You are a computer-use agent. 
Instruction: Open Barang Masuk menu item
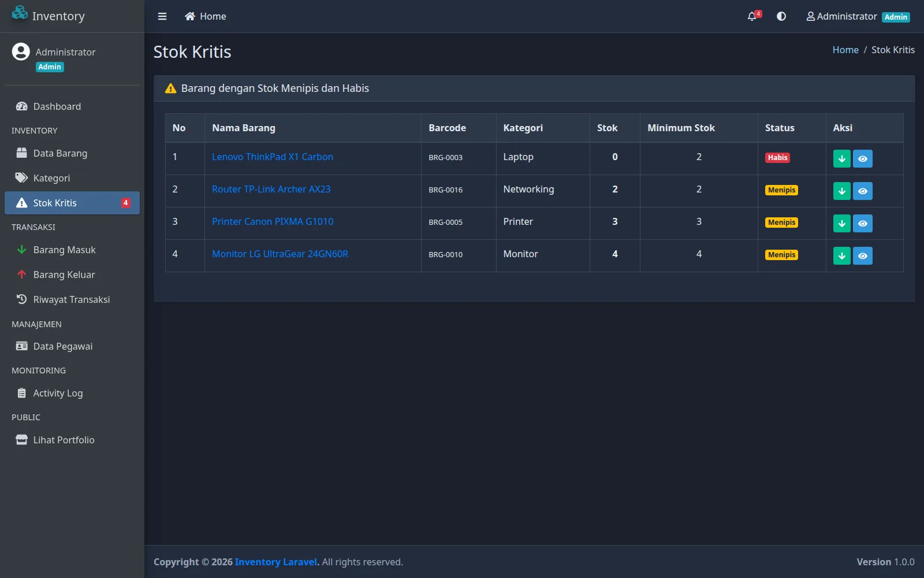[72, 250]
